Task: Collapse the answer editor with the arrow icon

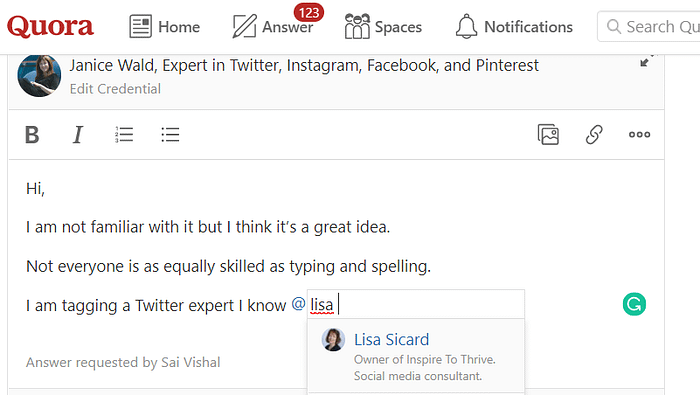Action: pos(644,62)
